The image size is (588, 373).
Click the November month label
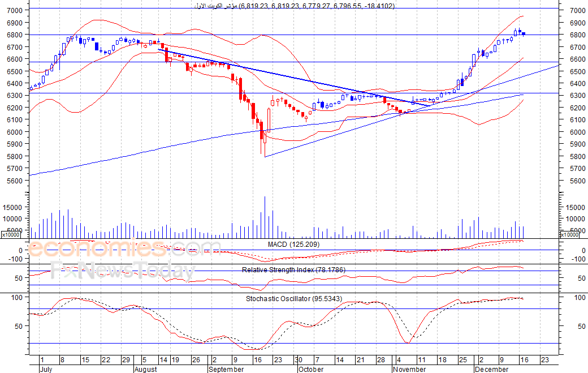(409, 369)
